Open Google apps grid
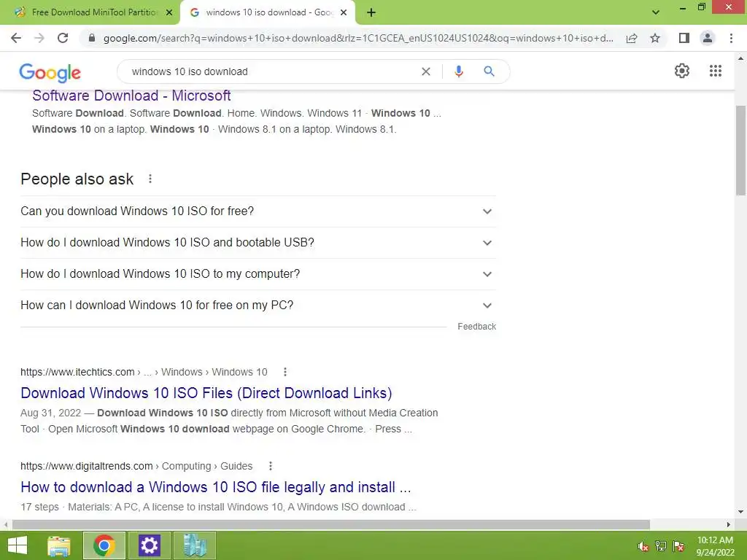747x560 pixels. pos(716,71)
